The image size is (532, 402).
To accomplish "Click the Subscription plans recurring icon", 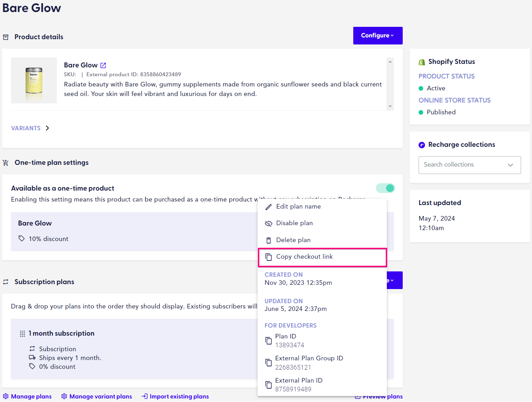I will click(6, 282).
